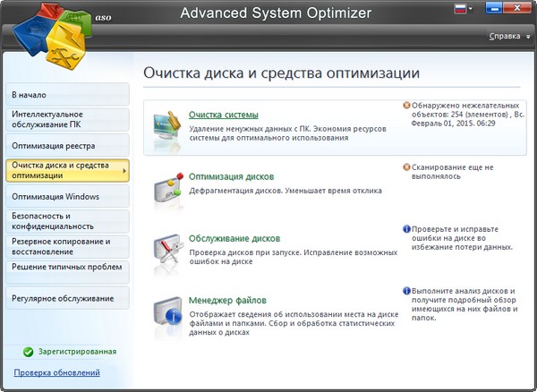Click the blue info icon beside Проверьте и исправьте
Image resolution: width=537 pixels, height=392 pixels.
pyautogui.click(x=406, y=229)
